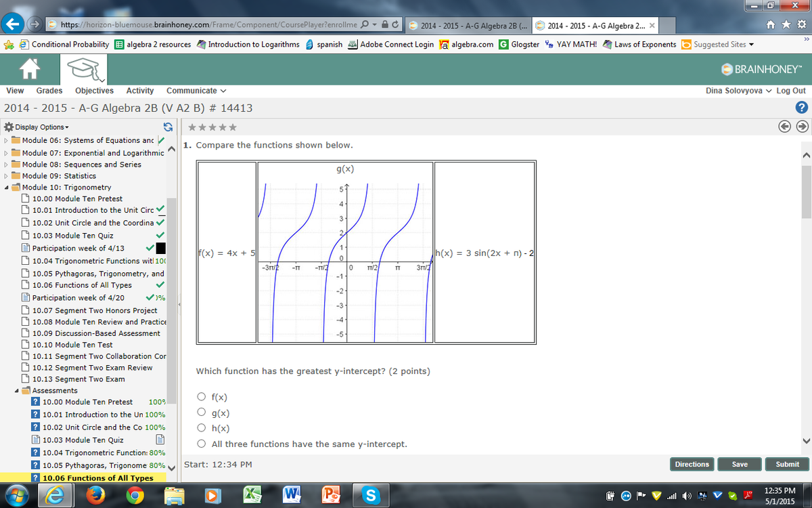Open Communicate menu dropdown

196,90
